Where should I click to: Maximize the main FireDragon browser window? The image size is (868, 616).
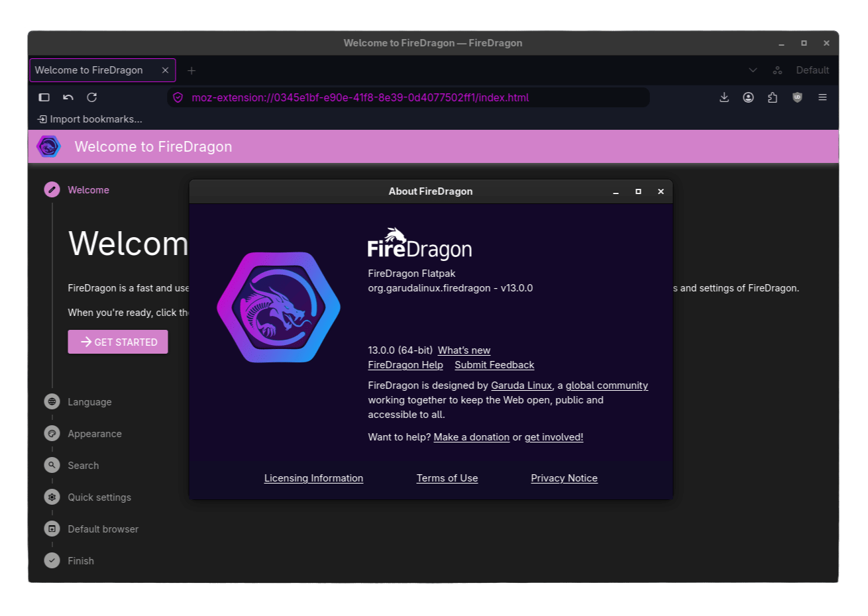(804, 43)
